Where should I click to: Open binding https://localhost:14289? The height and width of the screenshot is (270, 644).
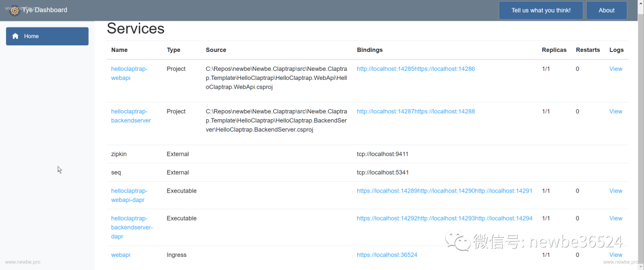[x=387, y=191]
